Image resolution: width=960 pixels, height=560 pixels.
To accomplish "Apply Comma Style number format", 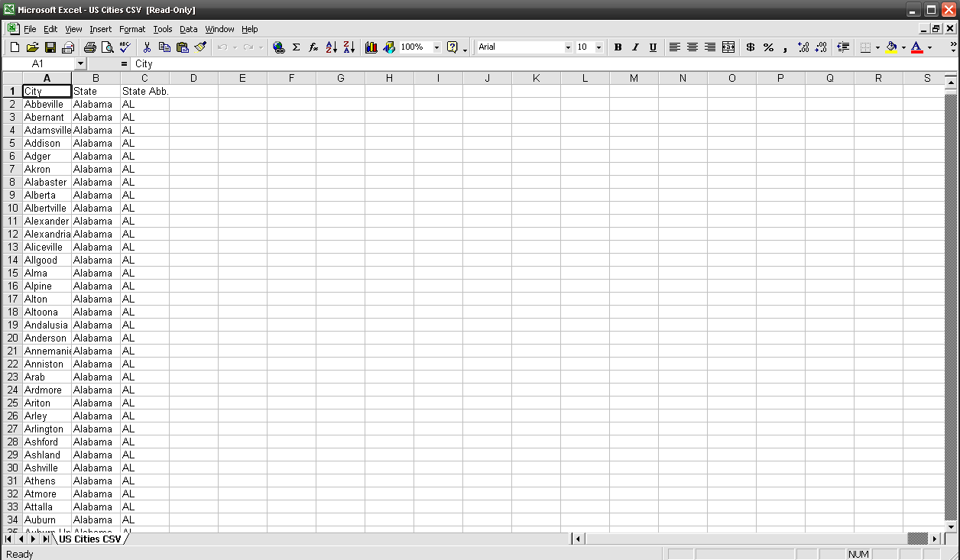I will tap(785, 47).
